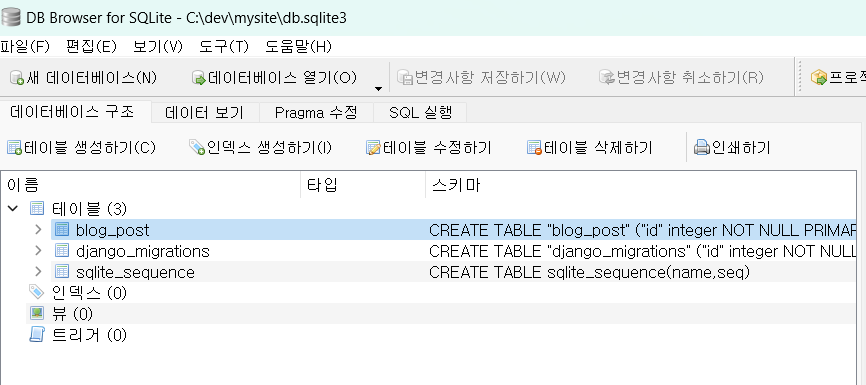Screen dimensions: 866x385
Task: Click 테이블 삭제하기 button label
Action: 598,147
